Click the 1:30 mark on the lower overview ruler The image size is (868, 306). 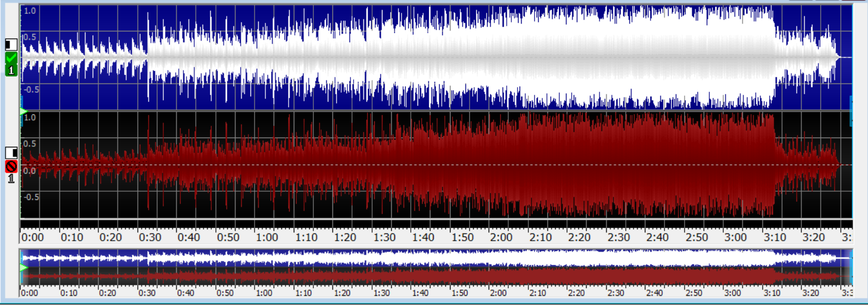tap(381, 293)
